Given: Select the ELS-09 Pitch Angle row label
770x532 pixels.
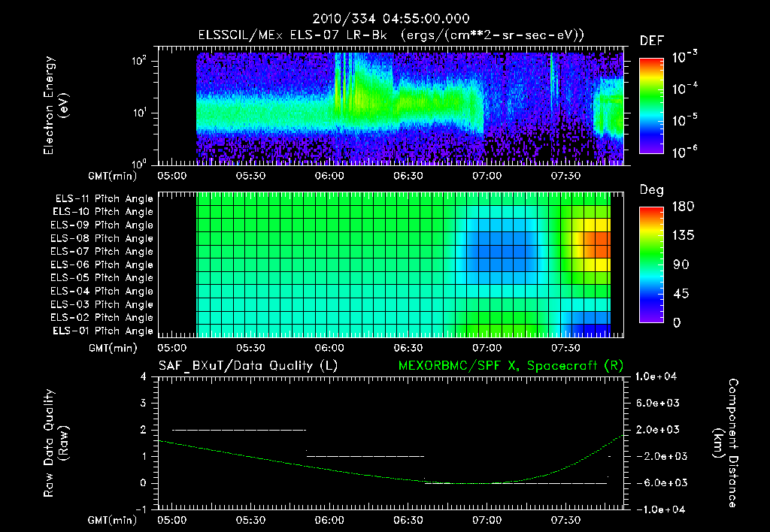Looking at the screenshot, I should point(102,225).
